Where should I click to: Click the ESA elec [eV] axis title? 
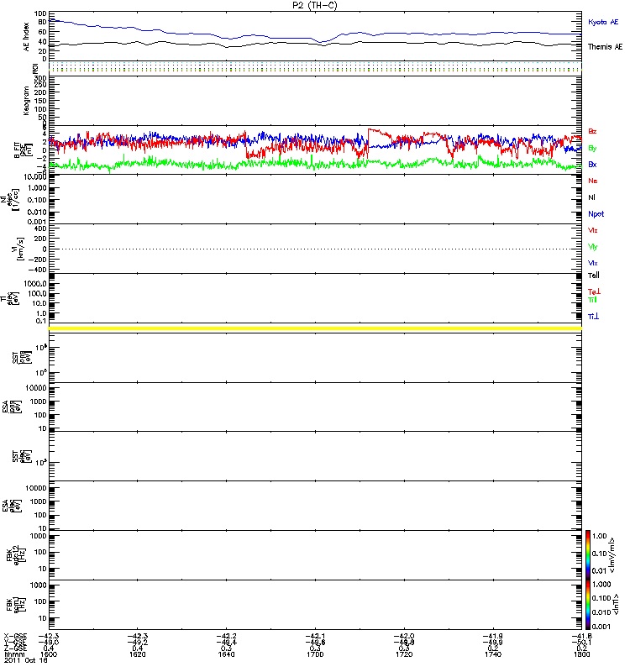coord(11,506)
